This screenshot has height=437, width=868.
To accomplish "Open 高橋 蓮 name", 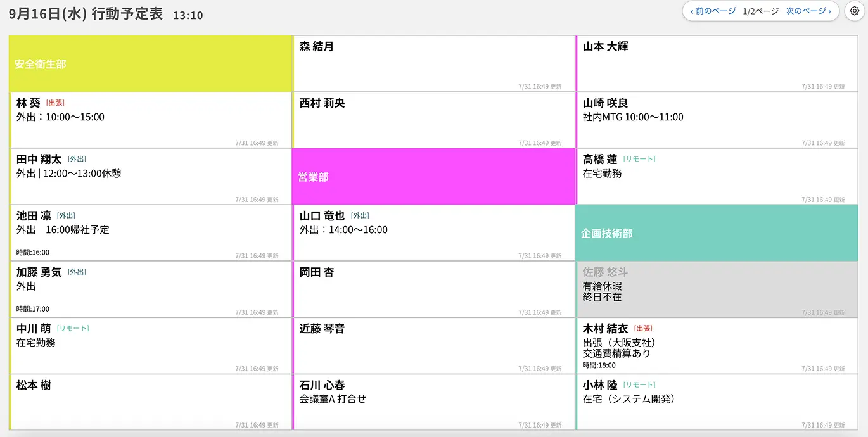I will pyautogui.click(x=600, y=160).
